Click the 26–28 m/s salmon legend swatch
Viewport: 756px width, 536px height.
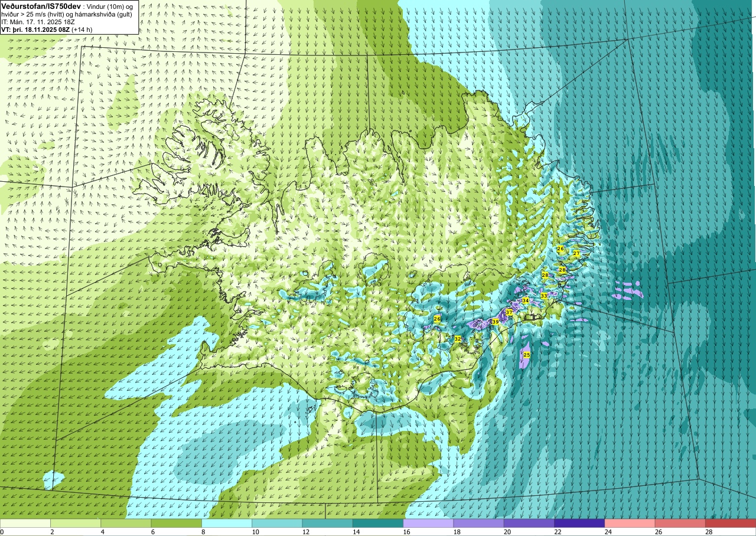[680, 523]
